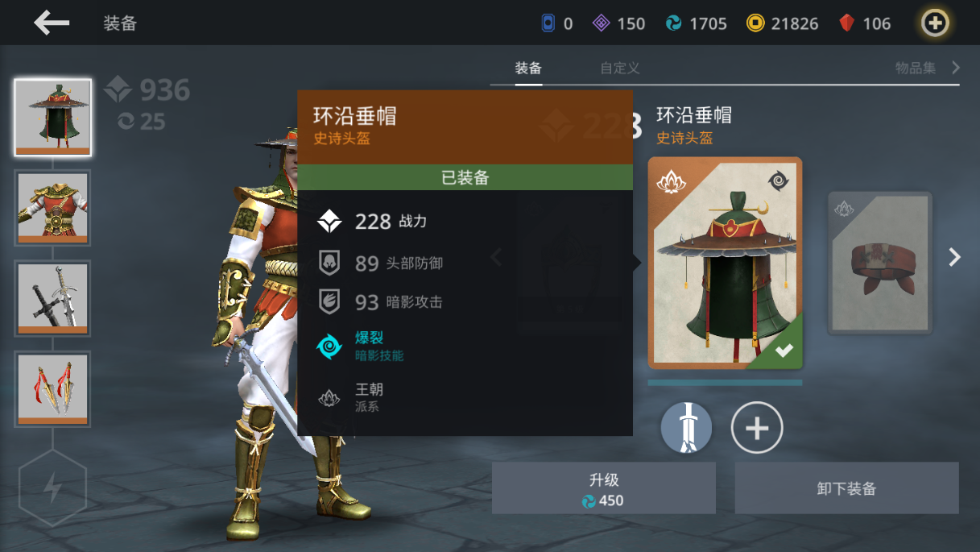Select the red ranged weapon slot
The width and height of the screenshot is (980, 552).
(53, 388)
